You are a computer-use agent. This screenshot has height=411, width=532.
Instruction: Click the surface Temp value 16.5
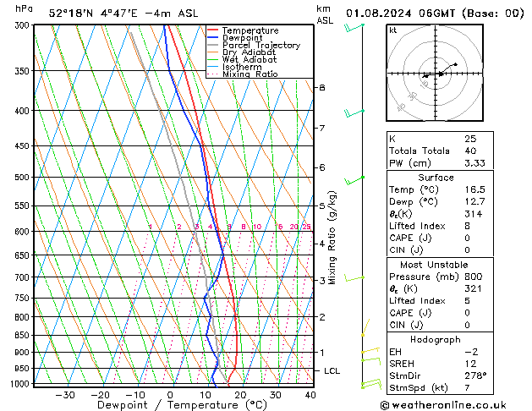click(474, 189)
